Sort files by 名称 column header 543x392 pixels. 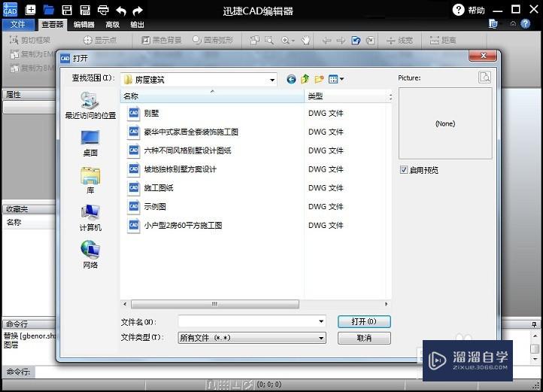[212, 96]
